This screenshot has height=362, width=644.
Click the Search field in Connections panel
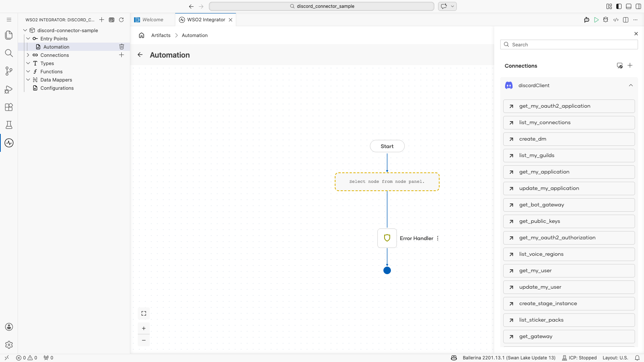569,45
